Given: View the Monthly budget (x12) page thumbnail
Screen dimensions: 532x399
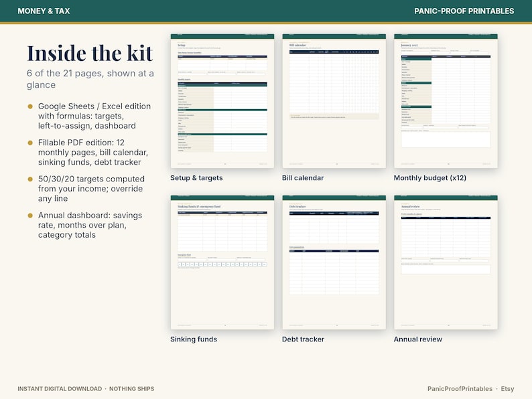Looking at the screenshot, I should pos(446,100).
